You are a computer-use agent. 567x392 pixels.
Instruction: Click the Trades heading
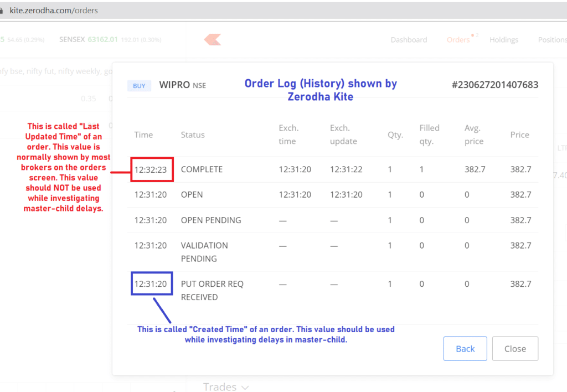pos(220,386)
